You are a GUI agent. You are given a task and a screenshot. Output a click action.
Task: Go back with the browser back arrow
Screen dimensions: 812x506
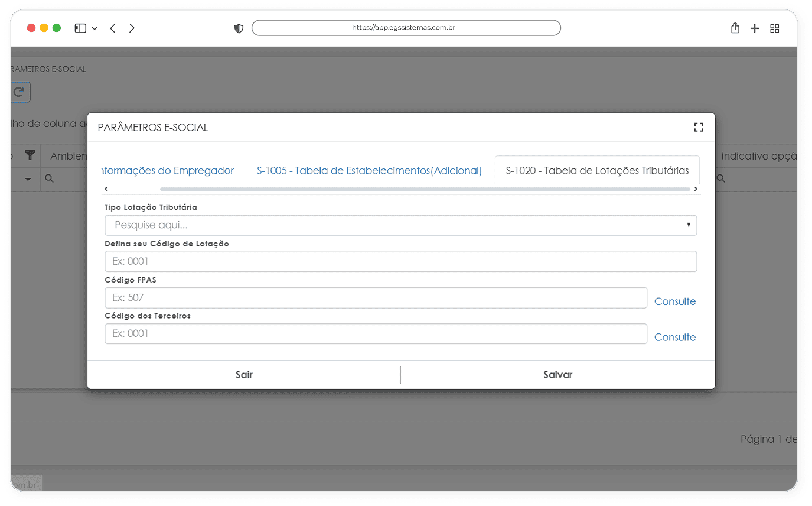(x=112, y=28)
